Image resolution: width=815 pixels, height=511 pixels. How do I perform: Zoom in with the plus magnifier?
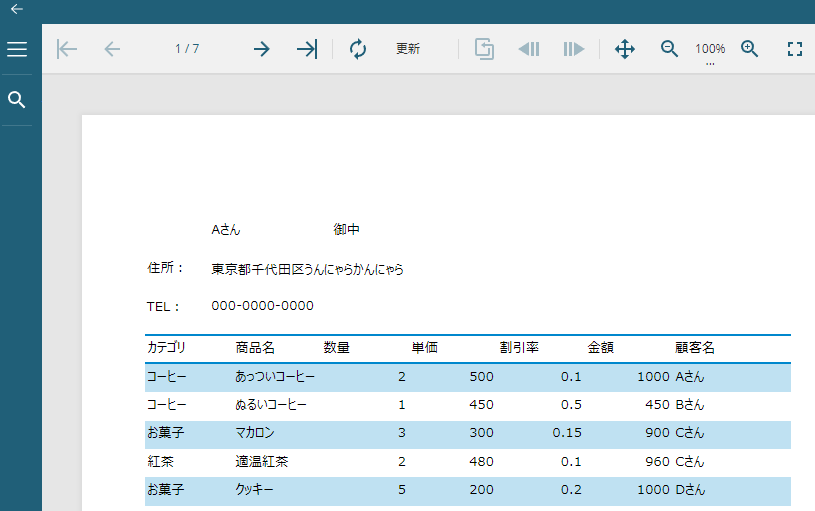click(750, 49)
